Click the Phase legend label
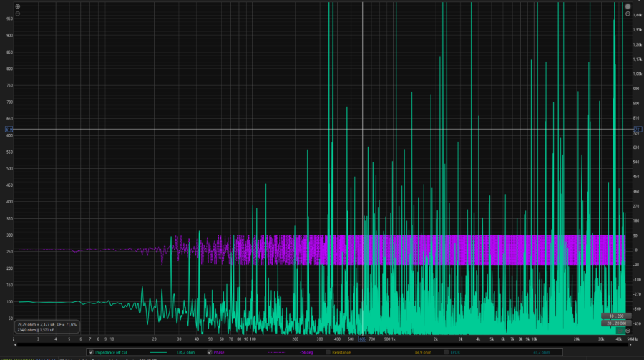Screen dimensions: 644x360 (219, 352)
